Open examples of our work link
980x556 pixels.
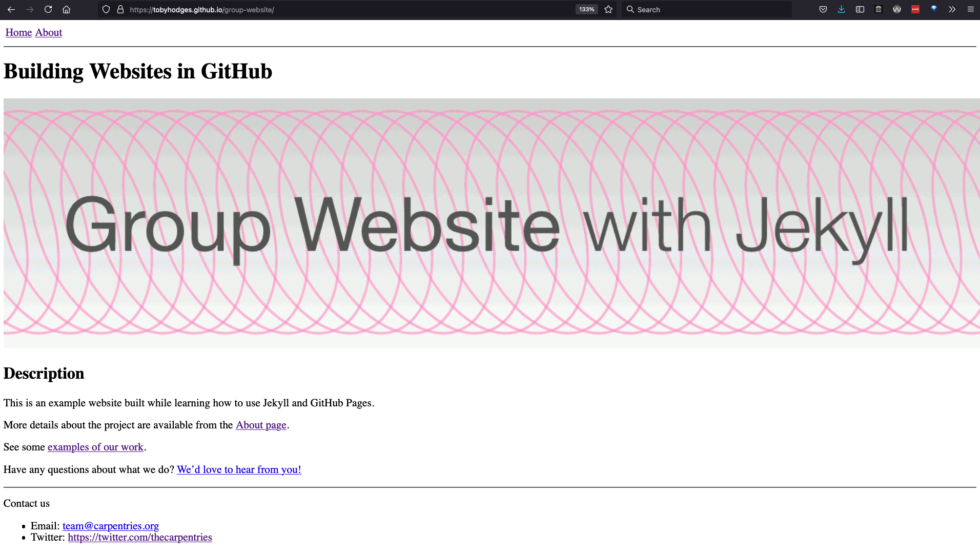(95, 447)
